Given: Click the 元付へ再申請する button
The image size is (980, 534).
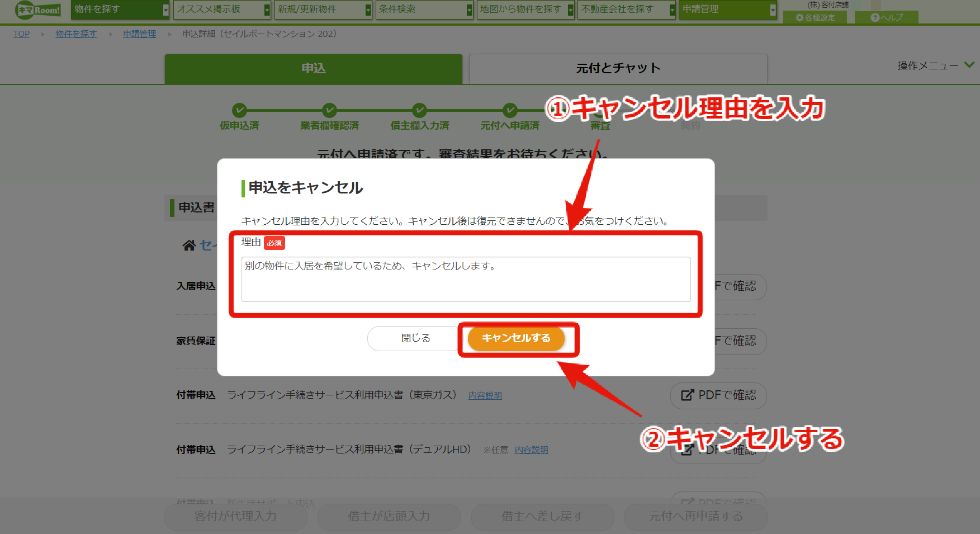Looking at the screenshot, I should pos(696,517).
